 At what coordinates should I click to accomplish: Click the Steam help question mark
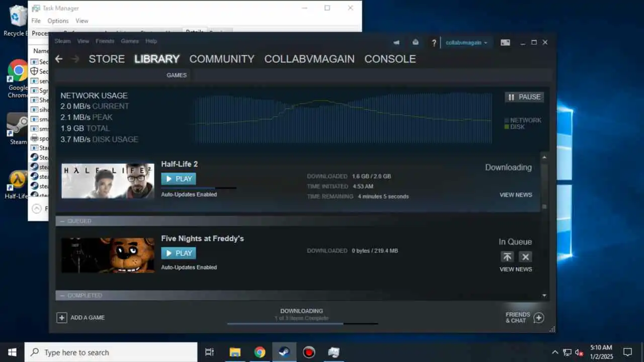[x=434, y=43]
